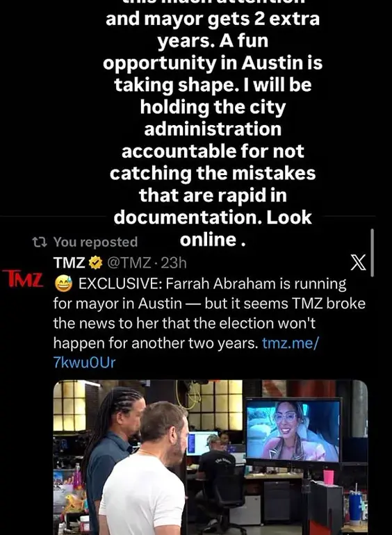This screenshot has width=392, height=535.
Task: Click the @TMZ handle
Action: (129, 263)
